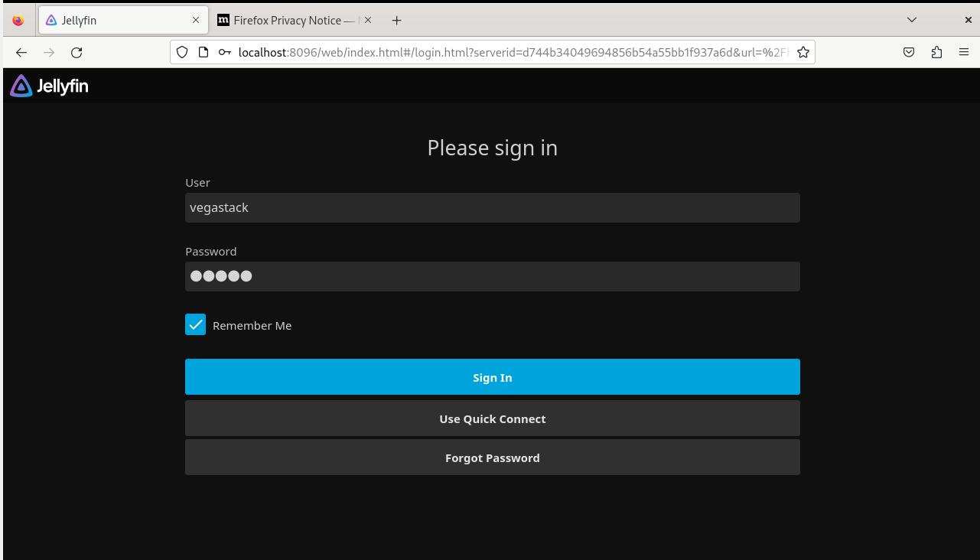
Task: Go back to previous page
Action: (x=21, y=53)
